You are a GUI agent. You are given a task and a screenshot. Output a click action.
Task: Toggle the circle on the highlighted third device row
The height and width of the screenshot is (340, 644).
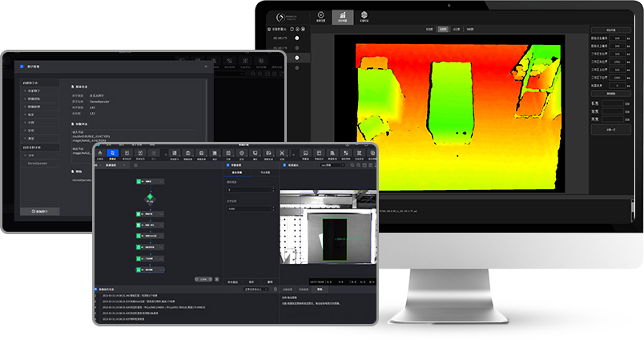[297, 58]
